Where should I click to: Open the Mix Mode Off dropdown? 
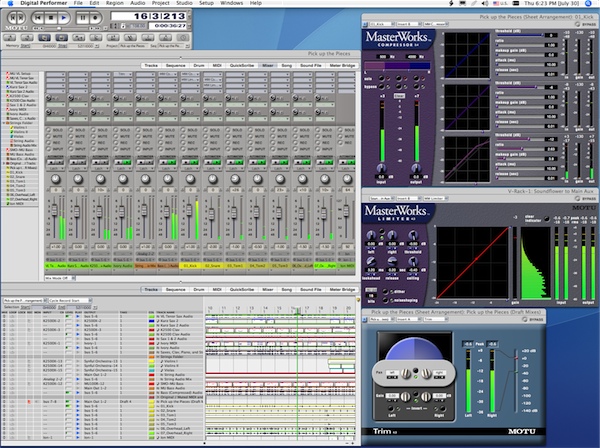(x=60, y=278)
